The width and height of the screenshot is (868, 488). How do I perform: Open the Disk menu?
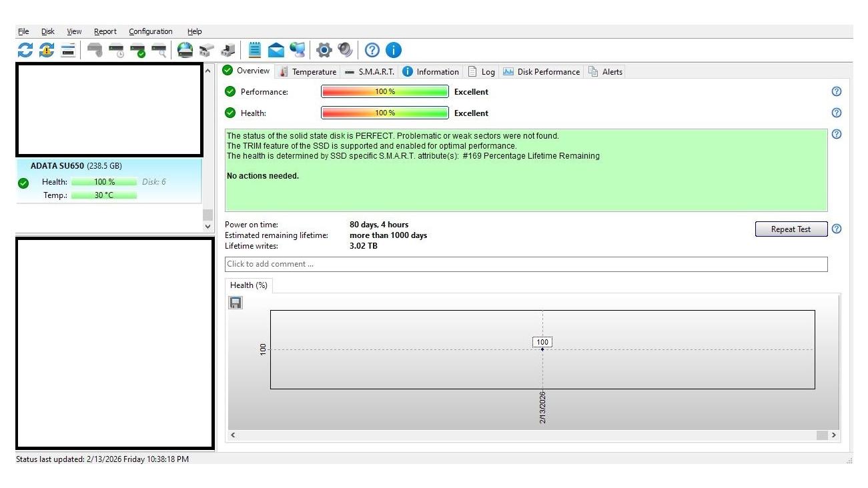coord(47,31)
